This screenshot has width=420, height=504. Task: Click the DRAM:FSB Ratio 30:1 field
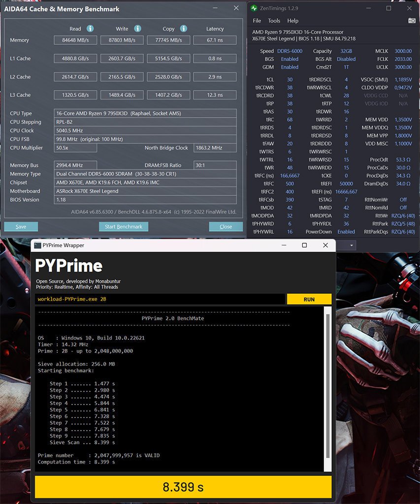(215, 165)
